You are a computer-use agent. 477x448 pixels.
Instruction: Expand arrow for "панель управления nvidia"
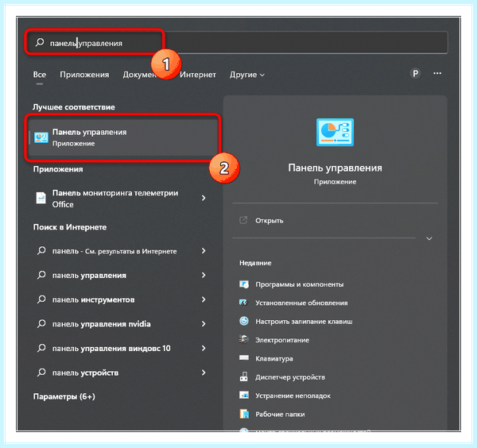(x=204, y=324)
